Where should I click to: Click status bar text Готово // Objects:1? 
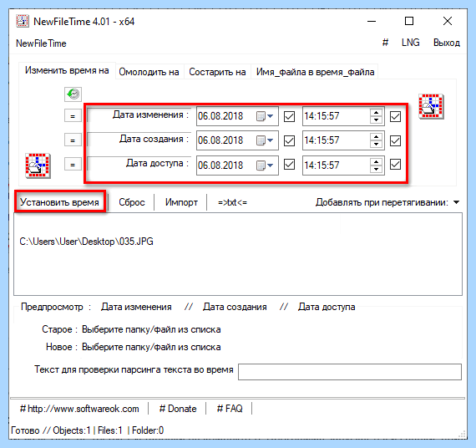[x=51, y=430]
